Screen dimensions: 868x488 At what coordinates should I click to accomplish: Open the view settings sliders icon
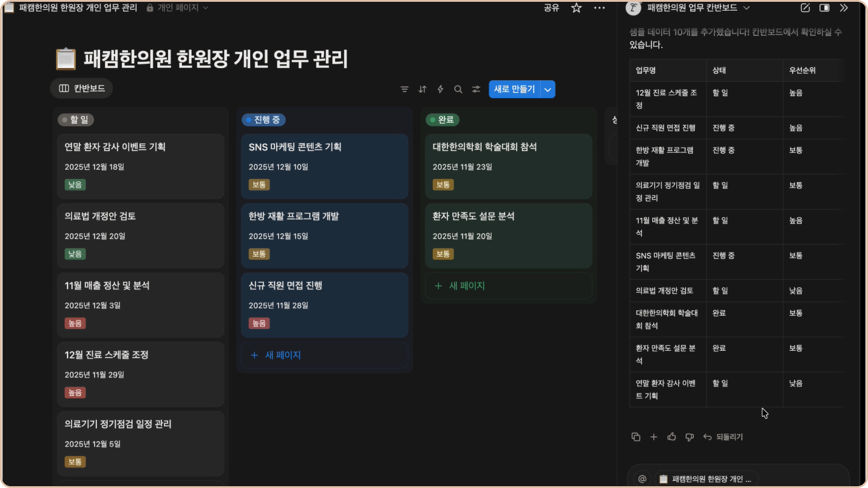pos(476,89)
